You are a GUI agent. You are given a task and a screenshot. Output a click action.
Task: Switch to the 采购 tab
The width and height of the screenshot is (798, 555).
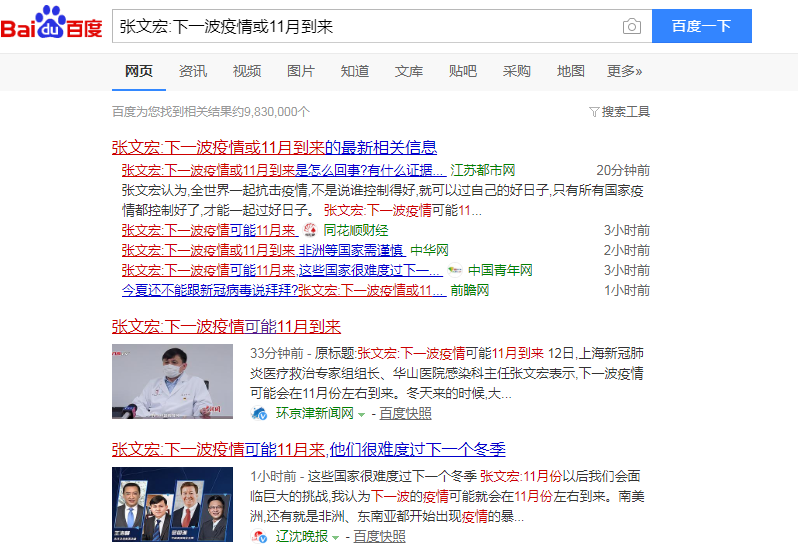tap(517, 71)
